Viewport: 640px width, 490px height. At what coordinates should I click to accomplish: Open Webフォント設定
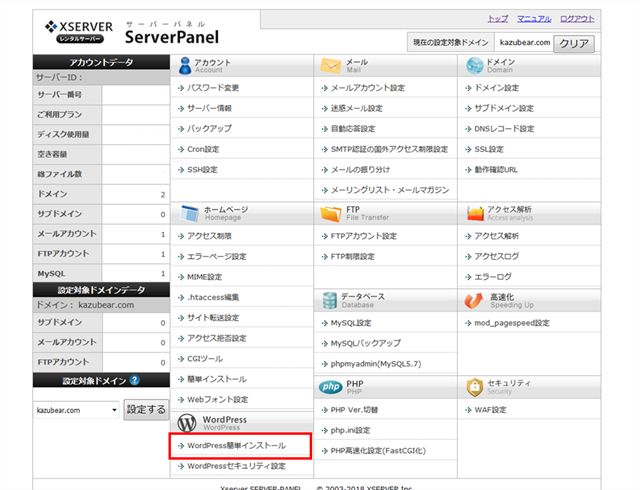click(x=218, y=399)
